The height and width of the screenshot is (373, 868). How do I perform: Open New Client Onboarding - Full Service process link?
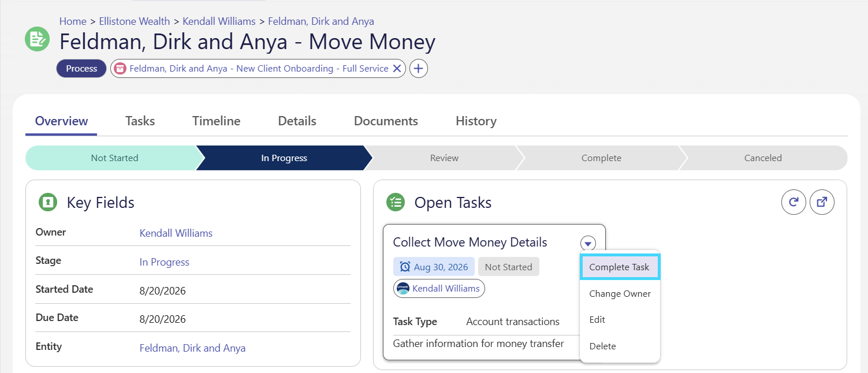click(x=259, y=69)
